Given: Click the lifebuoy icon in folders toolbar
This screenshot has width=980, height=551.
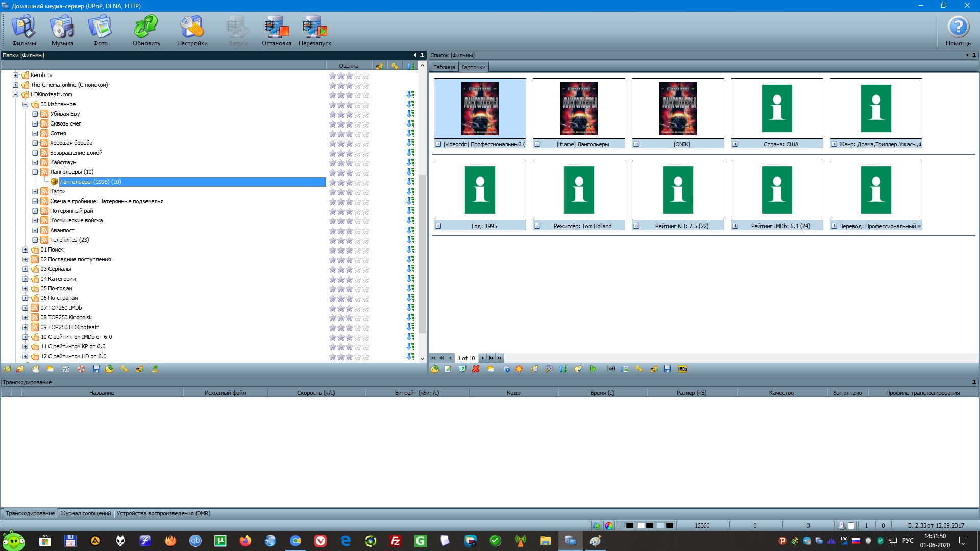Looking at the screenshot, I should [81, 369].
